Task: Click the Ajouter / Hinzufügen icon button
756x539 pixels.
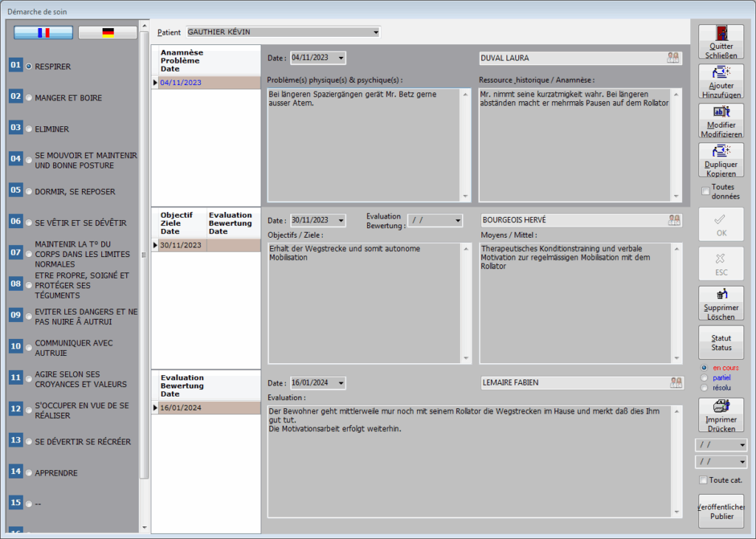Action: tap(721, 72)
